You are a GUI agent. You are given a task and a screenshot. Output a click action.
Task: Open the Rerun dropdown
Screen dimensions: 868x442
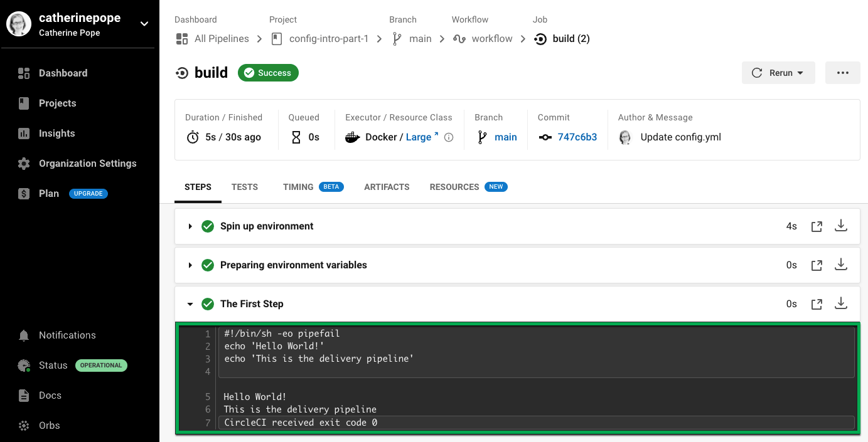pyautogui.click(x=778, y=73)
